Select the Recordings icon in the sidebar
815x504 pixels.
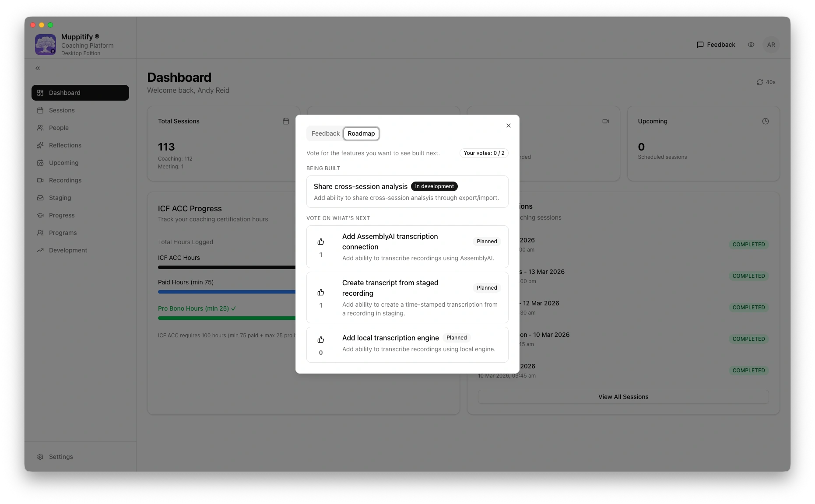click(x=40, y=180)
